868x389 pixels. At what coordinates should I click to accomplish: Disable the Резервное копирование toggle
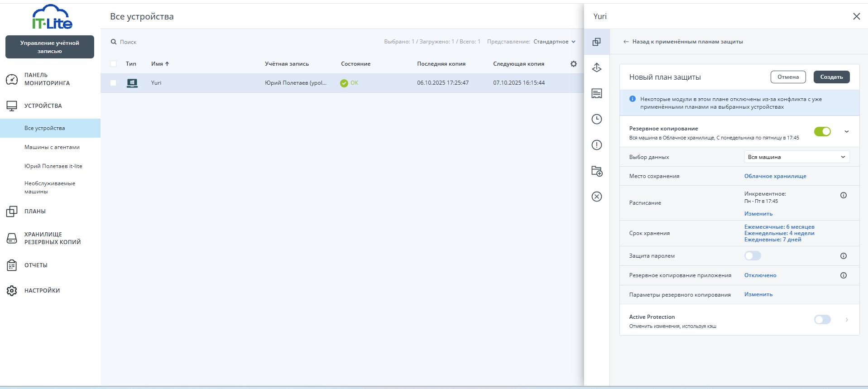pos(822,131)
